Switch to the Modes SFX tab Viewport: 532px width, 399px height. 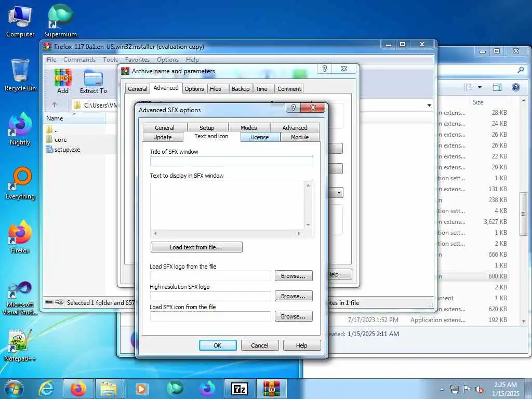click(x=249, y=128)
